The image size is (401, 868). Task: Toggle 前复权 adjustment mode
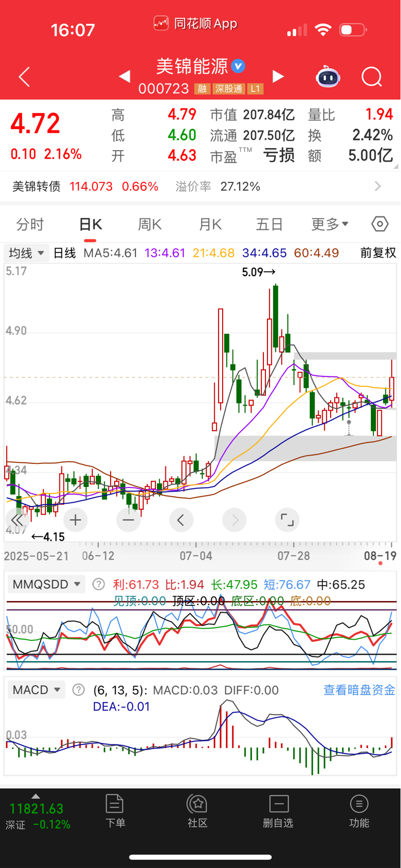click(x=379, y=253)
